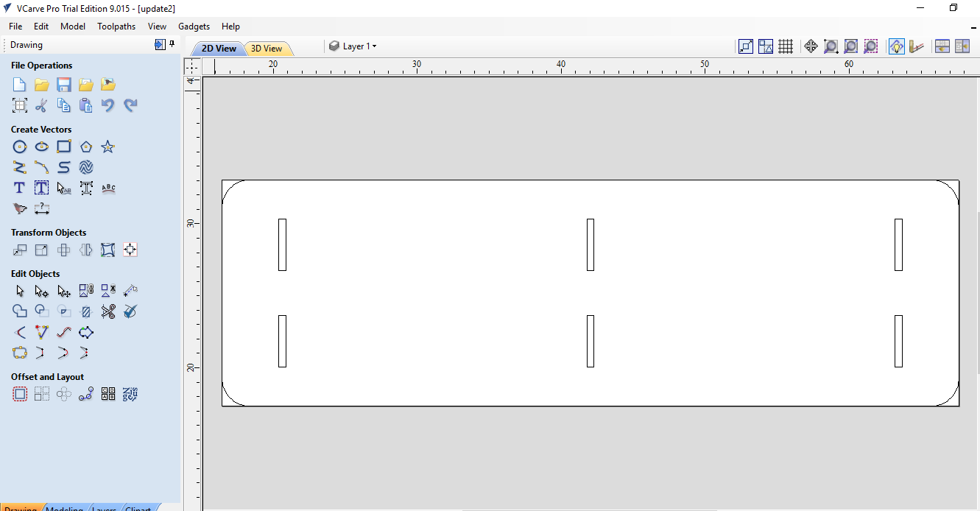Open the Align Objects tool

[x=130, y=250]
